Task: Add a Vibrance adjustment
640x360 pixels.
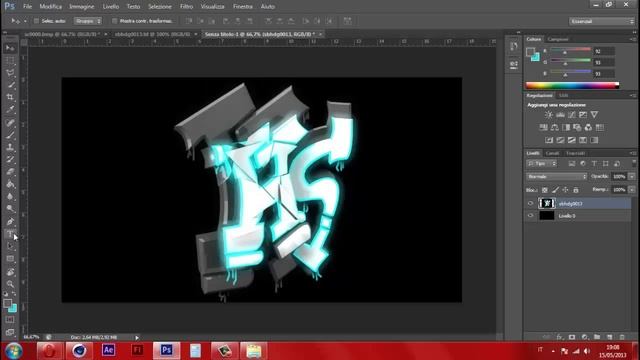Action: click(x=594, y=115)
